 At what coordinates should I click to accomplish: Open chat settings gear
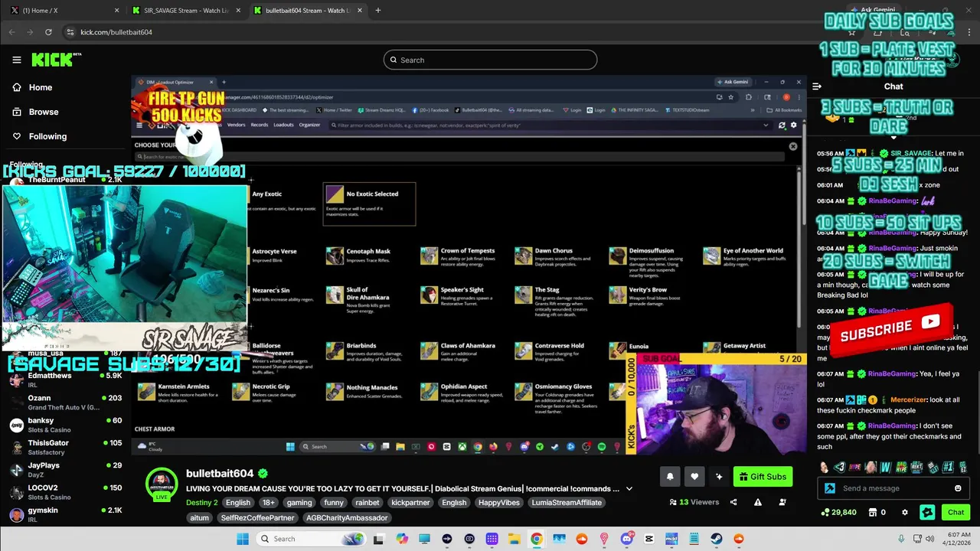905,512
